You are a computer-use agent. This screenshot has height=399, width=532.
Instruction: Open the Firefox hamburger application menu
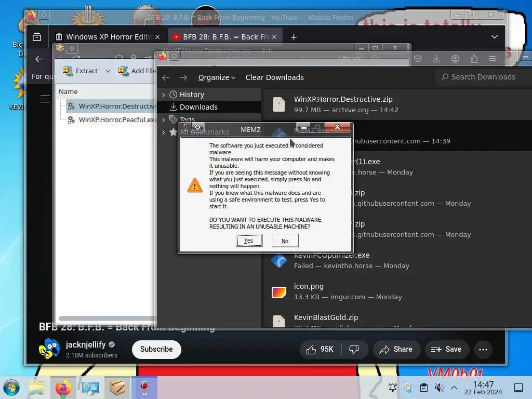[x=493, y=59]
